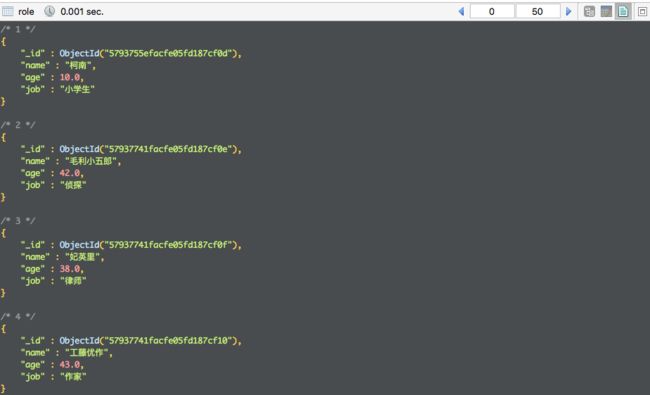650x395 pixels.
Task: Switch results to text view mode
Action: click(x=623, y=12)
